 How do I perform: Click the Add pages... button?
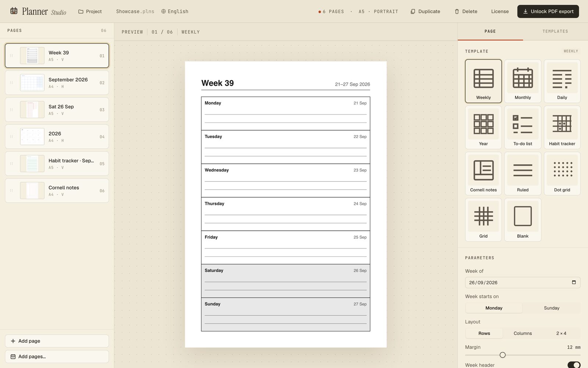(x=57, y=356)
